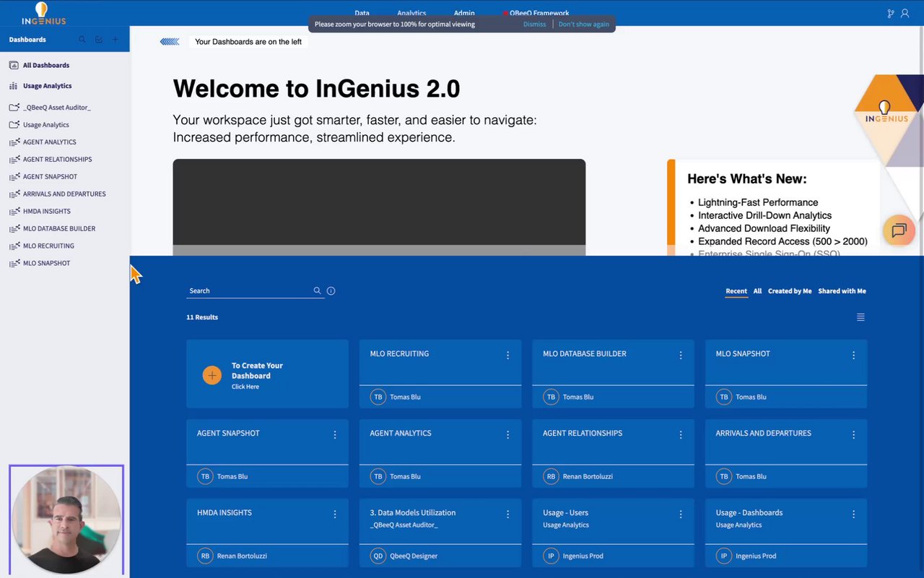Open the three-dot menu on the MLO RECRUITING card
The width and height of the screenshot is (924, 578).
[x=507, y=355]
